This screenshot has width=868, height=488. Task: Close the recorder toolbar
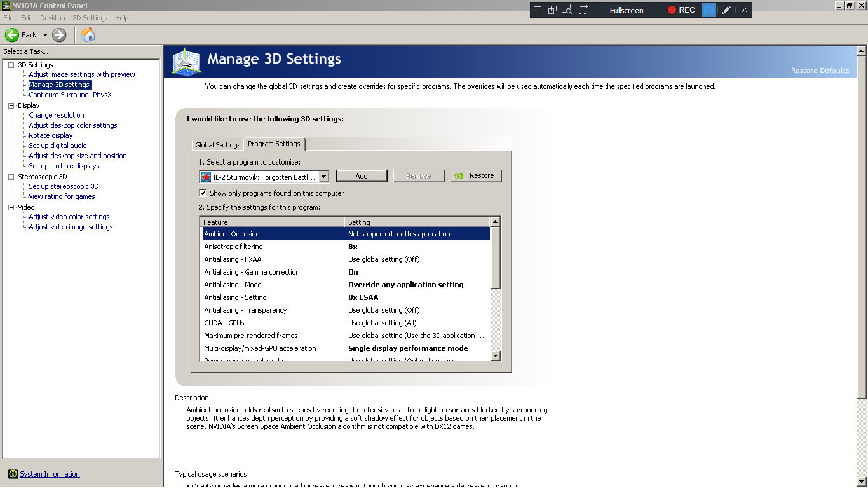[744, 10]
